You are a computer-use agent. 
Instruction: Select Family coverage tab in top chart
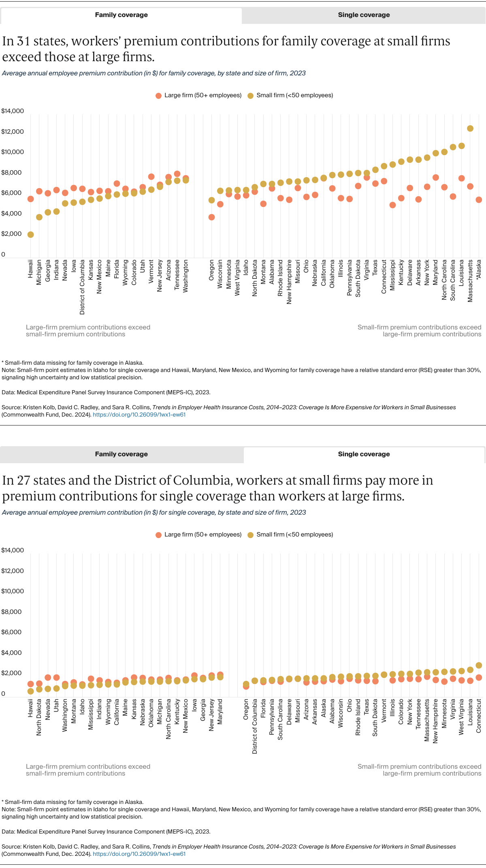click(x=121, y=15)
